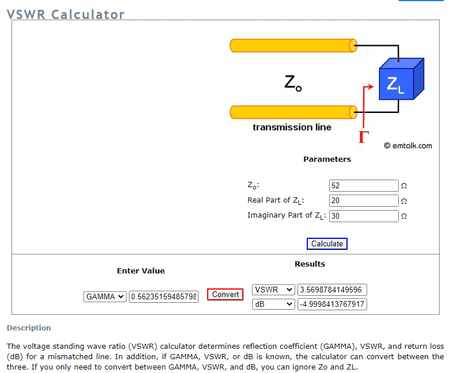450x373 pixels.
Task: Click the transmission line diagram image
Action: pos(330,93)
